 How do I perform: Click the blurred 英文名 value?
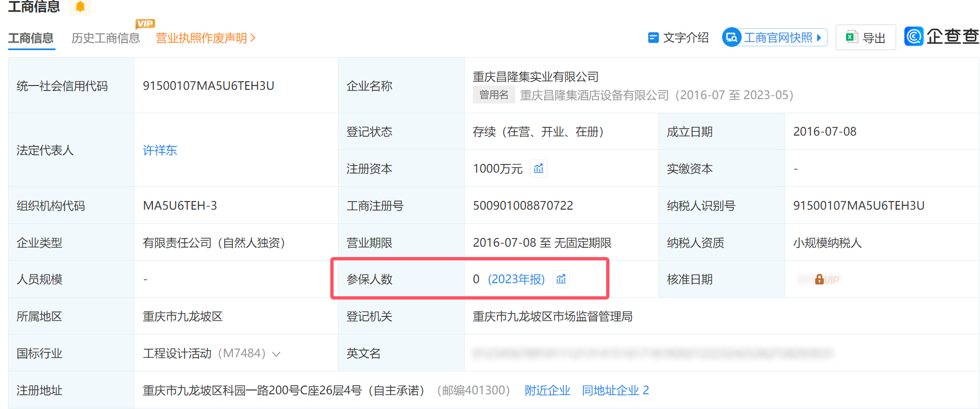[653, 353]
